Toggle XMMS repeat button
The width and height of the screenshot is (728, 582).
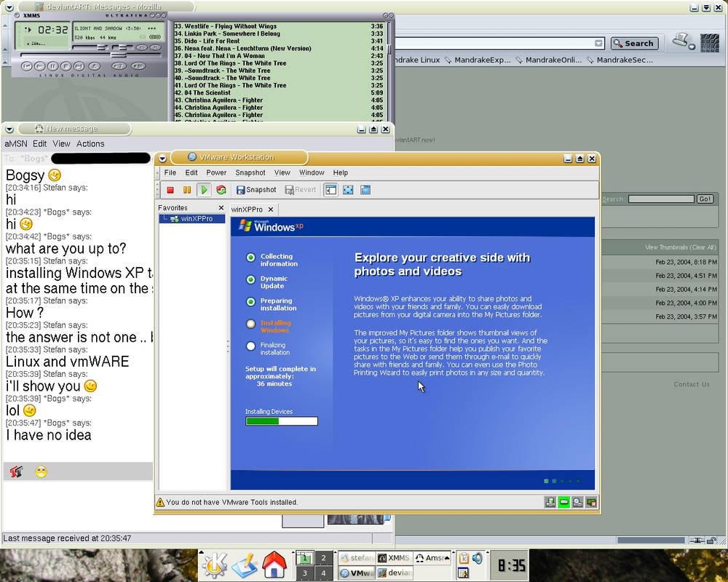138,66
